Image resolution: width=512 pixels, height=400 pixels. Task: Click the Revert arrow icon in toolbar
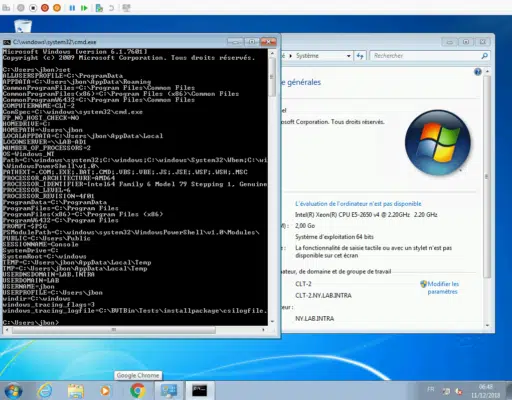click(x=111, y=8)
